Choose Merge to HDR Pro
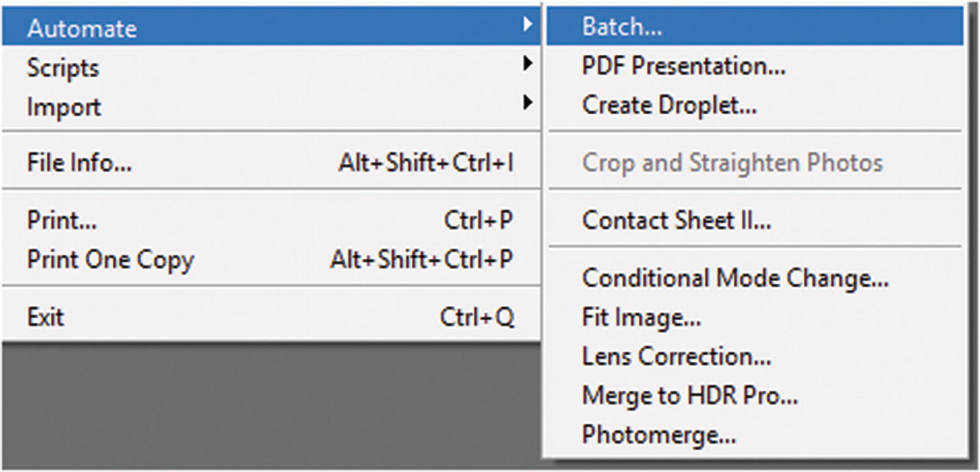The image size is (980, 472). point(690,395)
